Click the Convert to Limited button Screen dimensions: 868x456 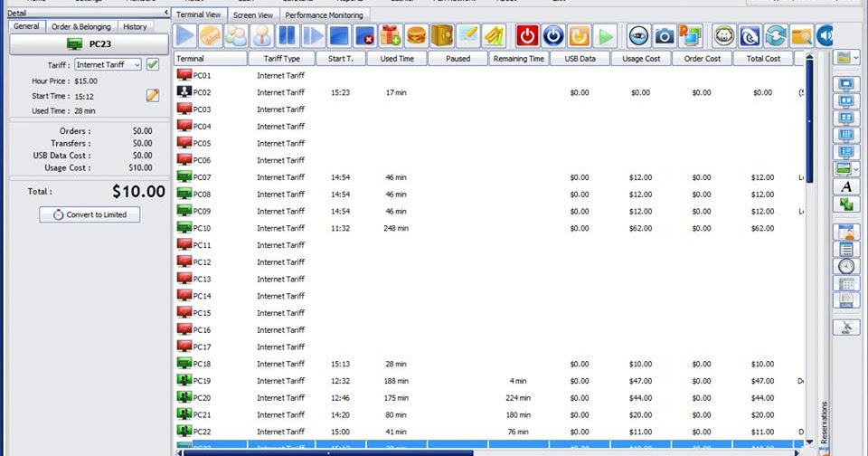pos(90,214)
